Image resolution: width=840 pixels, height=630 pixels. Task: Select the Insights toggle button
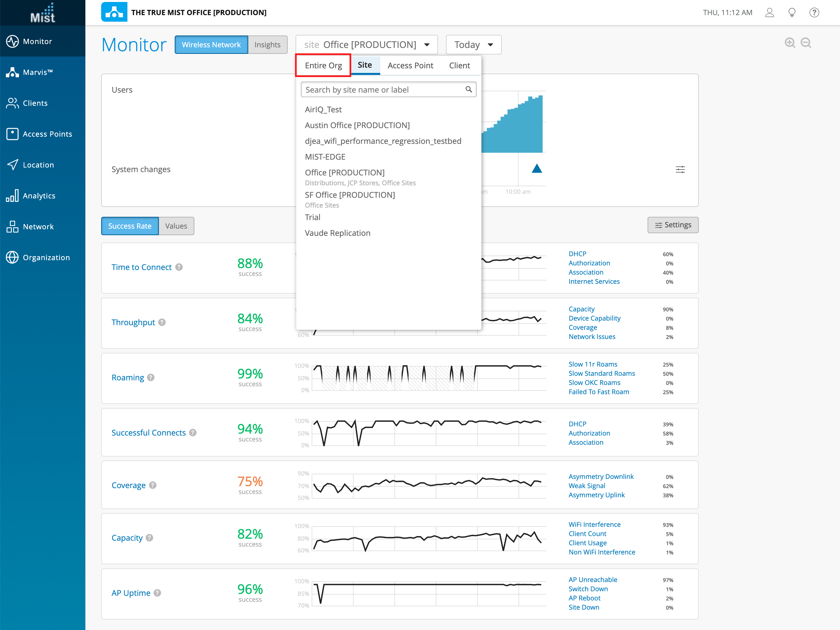point(267,45)
